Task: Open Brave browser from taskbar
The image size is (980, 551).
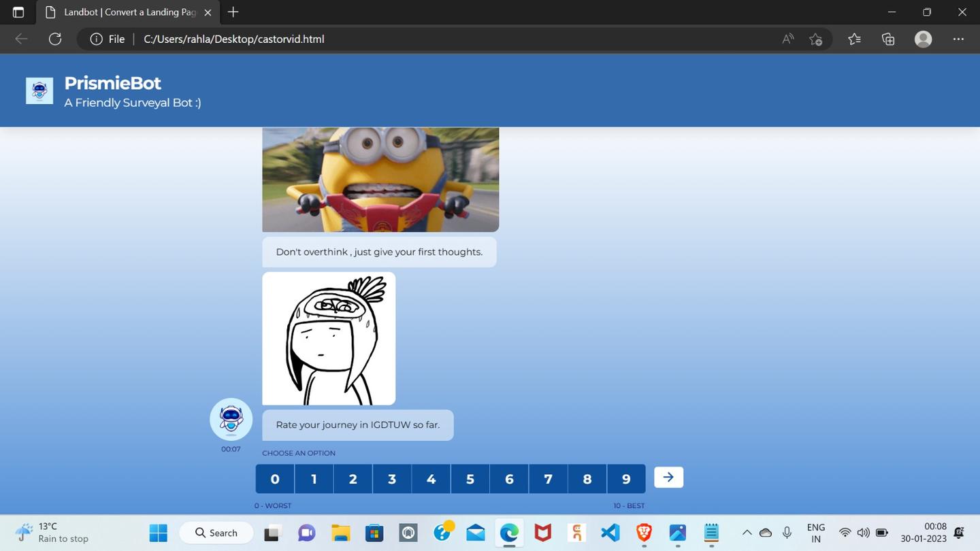Action: [644, 533]
